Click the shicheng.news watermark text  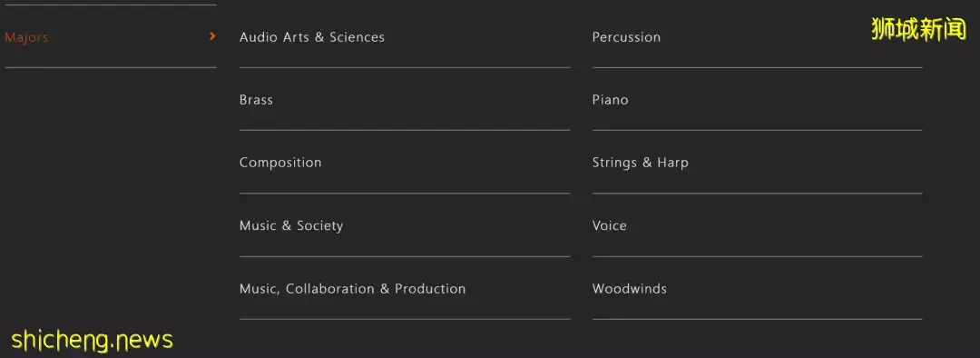point(92,340)
